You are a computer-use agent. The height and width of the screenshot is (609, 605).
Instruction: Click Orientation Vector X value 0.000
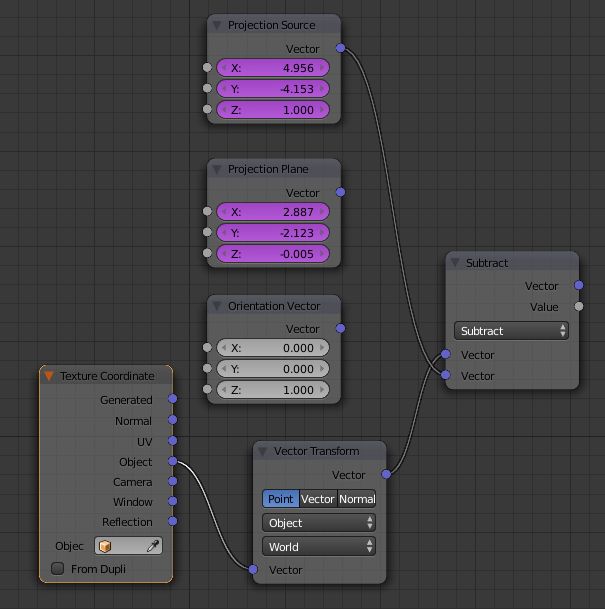click(x=273, y=348)
